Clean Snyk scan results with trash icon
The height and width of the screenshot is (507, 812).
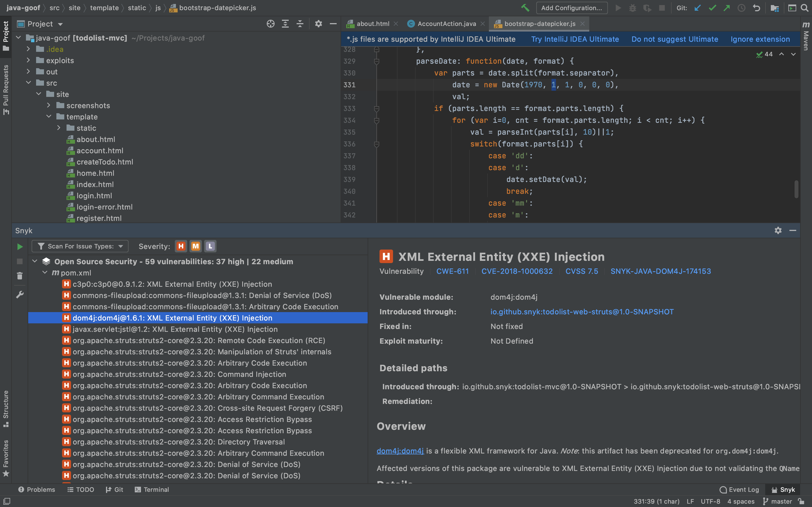click(x=19, y=276)
